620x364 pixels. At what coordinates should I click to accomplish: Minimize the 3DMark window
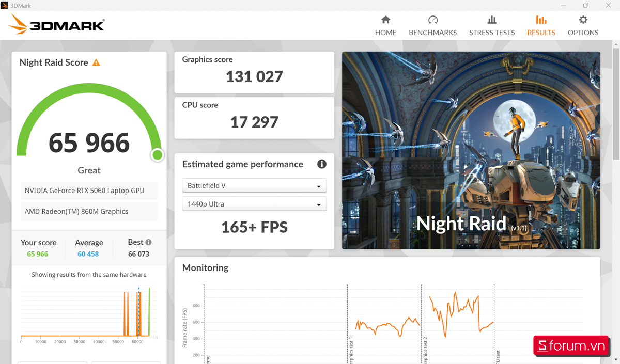[563, 5]
